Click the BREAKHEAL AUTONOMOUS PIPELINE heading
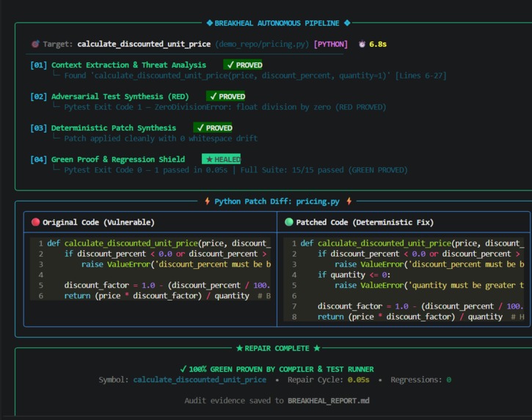The width and height of the screenshot is (532, 420). [x=277, y=23]
